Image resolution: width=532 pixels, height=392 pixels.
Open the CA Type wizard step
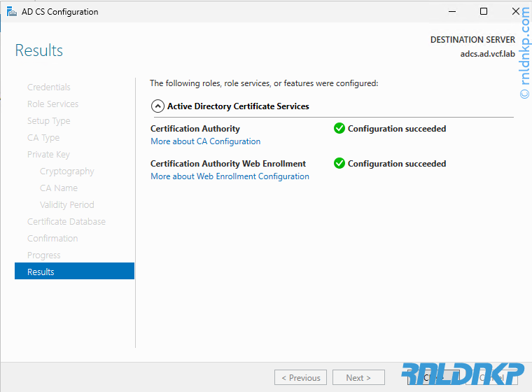tap(43, 138)
